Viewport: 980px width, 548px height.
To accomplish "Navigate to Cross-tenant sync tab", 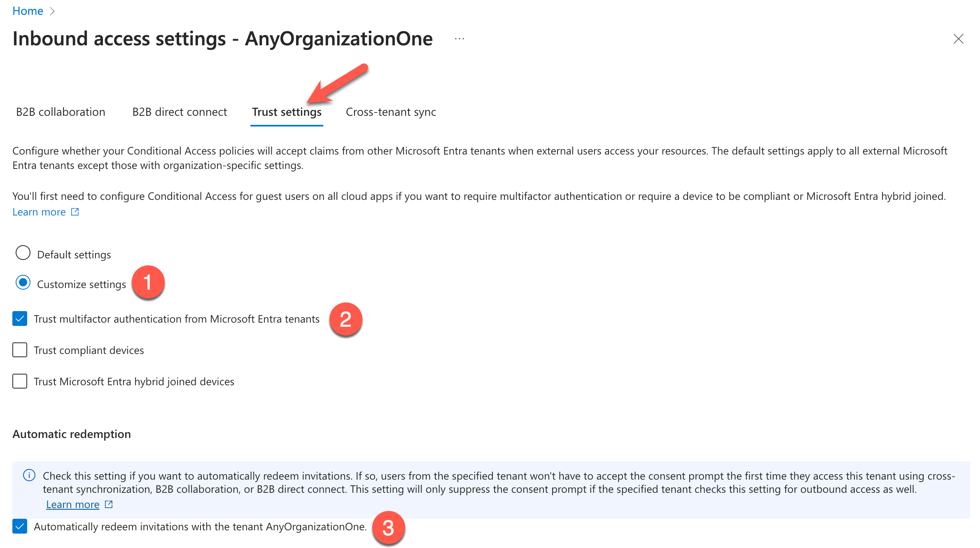I will point(390,112).
